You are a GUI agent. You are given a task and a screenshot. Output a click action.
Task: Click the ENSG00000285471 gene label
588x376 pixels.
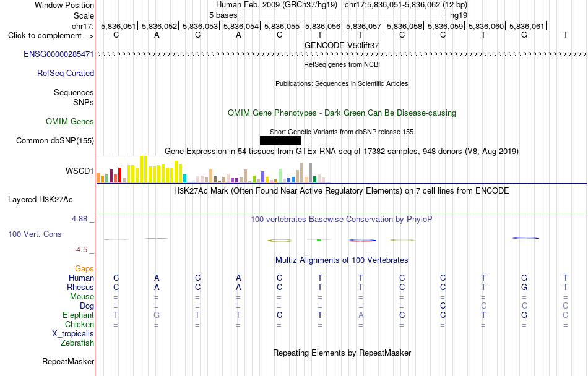59,54
